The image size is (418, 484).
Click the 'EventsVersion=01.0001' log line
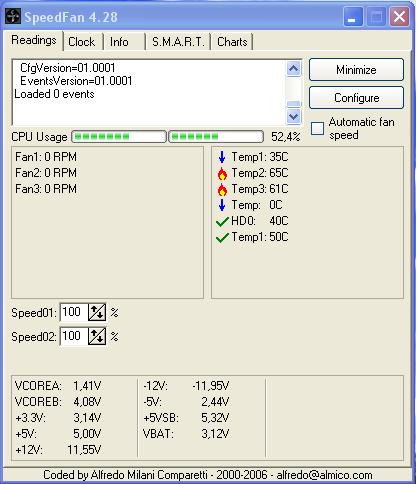point(76,81)
